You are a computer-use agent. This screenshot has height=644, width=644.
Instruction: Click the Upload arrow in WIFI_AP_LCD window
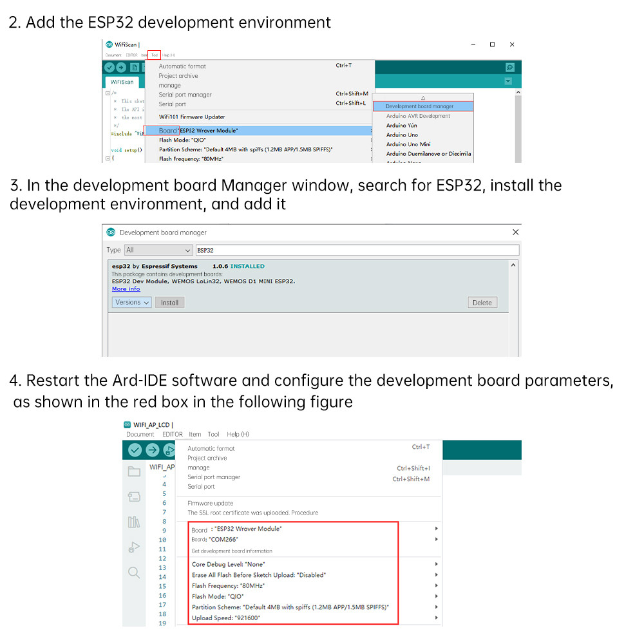coord(152,450)
